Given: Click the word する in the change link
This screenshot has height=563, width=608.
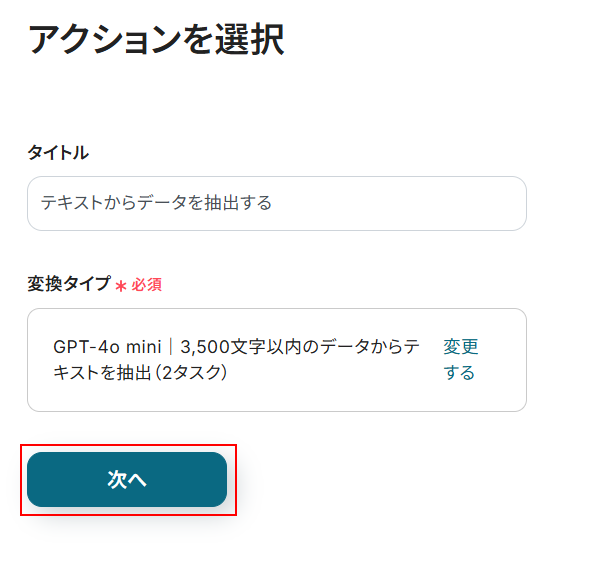Looking at the screenshot, I should (x=459, y=373).
